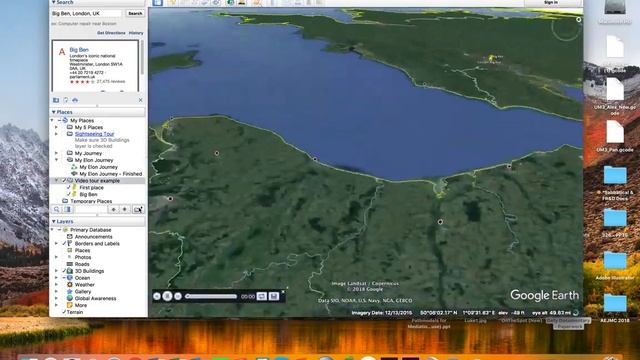This screenshot has height=360, width=640.
Task: Fast forward the tour playback
Action: click(178, 296)
